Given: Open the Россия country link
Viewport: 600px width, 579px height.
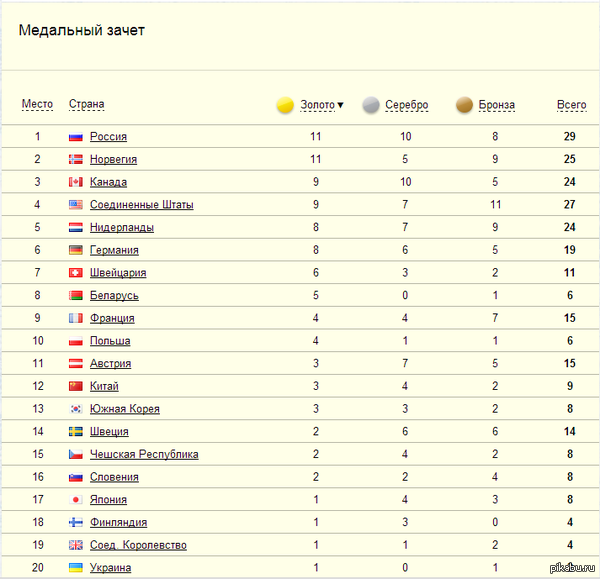Looking at the screenshot, I should 108,137.
